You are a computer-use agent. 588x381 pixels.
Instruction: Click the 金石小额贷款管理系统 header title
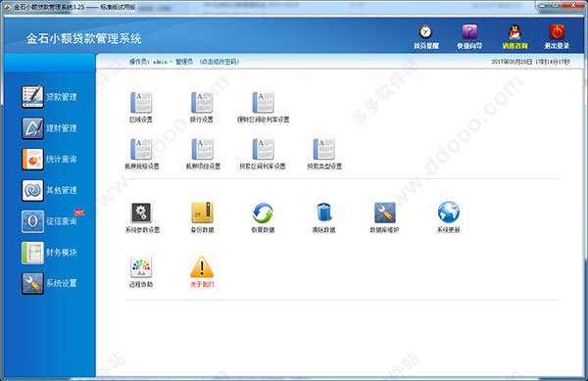point(84,38)
